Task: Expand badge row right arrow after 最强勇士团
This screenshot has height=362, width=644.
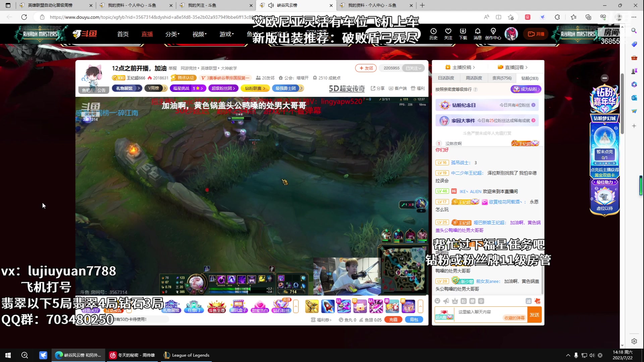Action: [302, 88]
